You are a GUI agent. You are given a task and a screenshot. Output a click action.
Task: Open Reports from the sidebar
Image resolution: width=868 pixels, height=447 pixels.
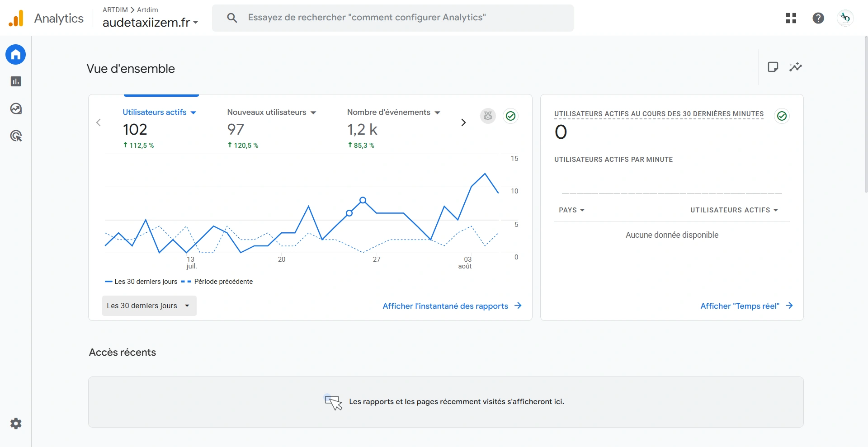pos(16,81)
